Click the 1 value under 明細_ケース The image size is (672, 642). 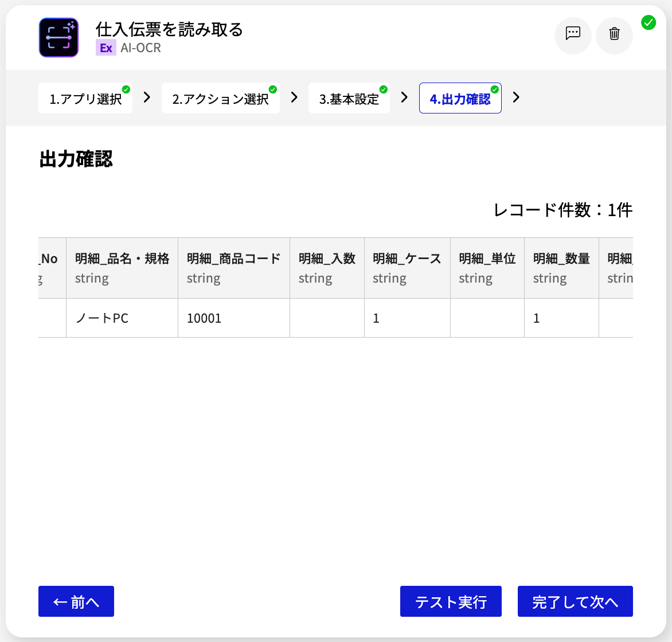407,318
